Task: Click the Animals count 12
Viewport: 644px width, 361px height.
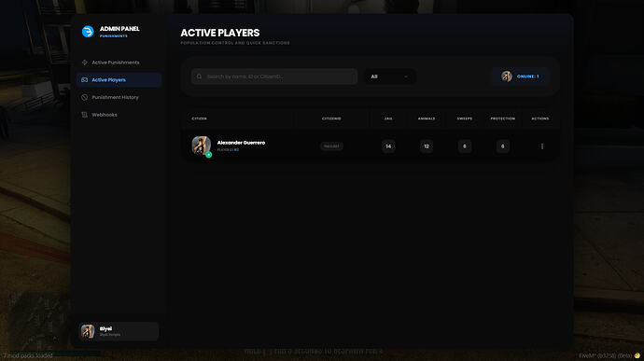Action: click(427, 146)
